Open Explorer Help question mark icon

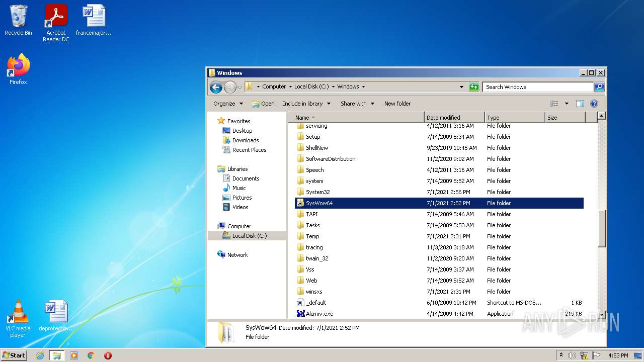pos(594,104)
